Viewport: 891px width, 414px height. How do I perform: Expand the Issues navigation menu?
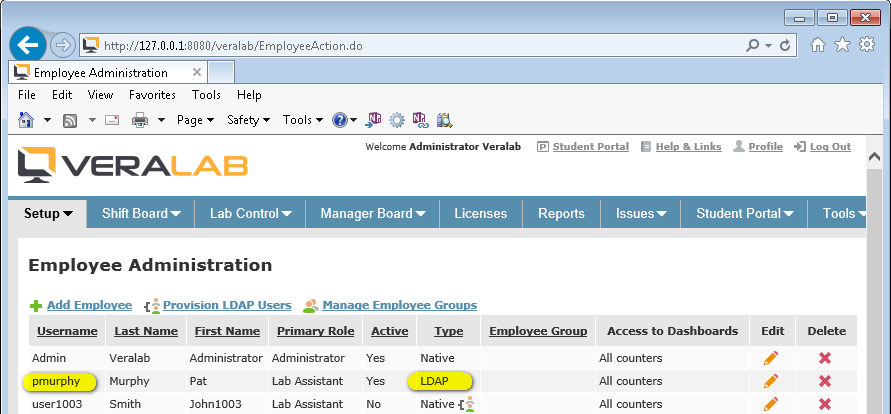pyautogui.click(x=641, y=214)
